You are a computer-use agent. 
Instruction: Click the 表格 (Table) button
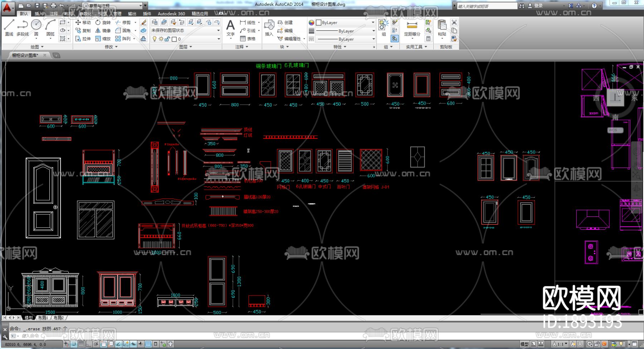(x=248, y=39)
